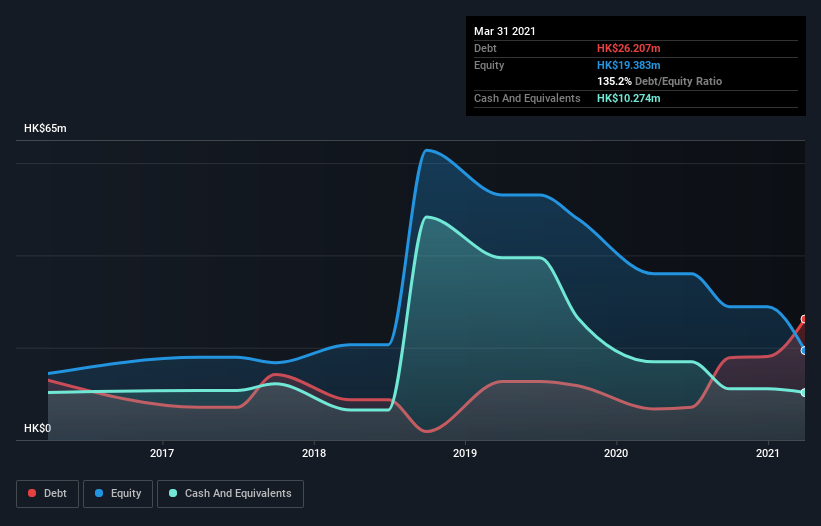Click the blue Equity endpoint marker

pos(805,351)
